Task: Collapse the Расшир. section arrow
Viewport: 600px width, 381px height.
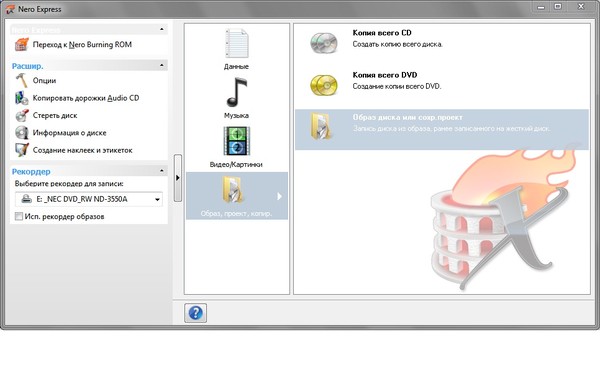Action: 162,65
